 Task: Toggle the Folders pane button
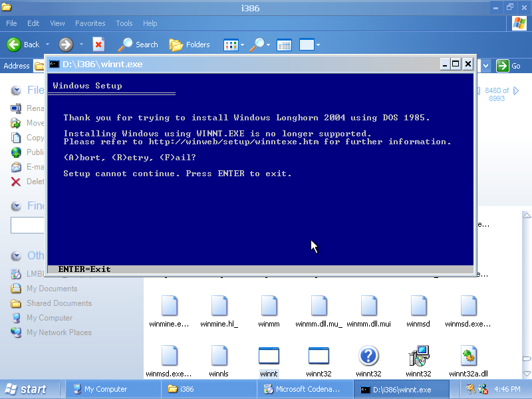(x=190, y=45)
